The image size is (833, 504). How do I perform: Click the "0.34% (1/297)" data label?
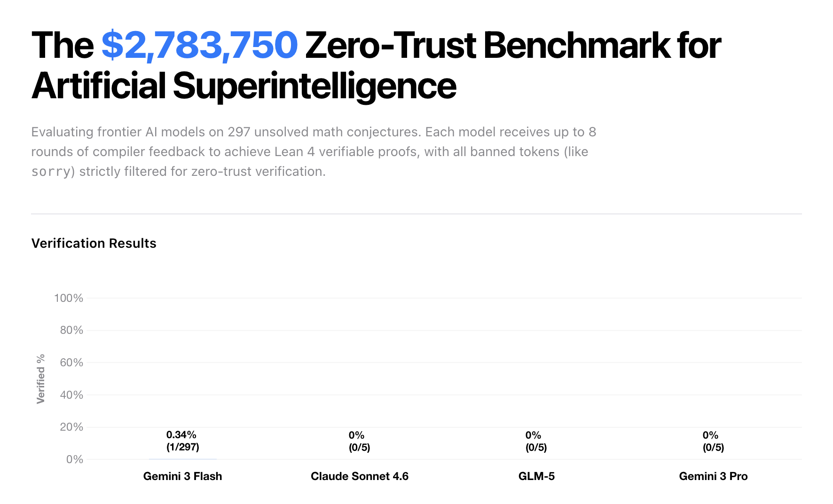click(x=182, y=441)
